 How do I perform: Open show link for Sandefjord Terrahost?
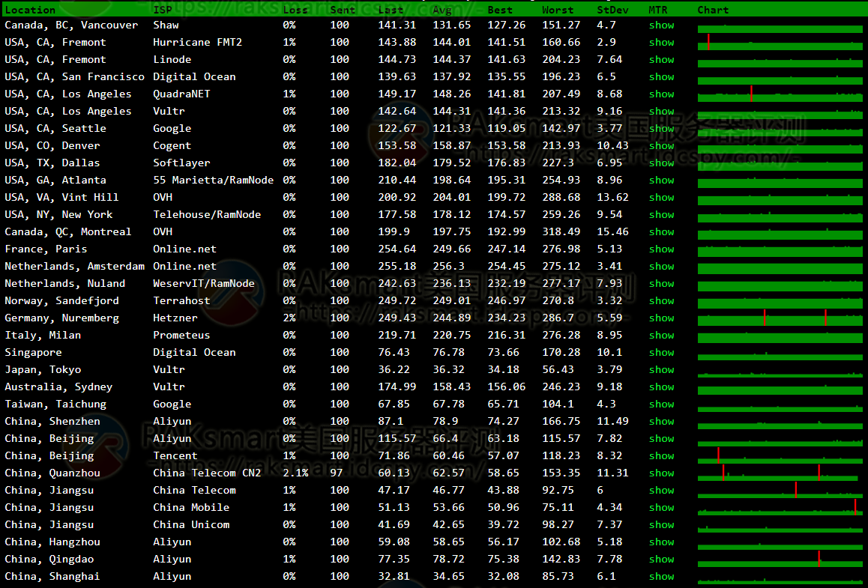pos(662,301)
